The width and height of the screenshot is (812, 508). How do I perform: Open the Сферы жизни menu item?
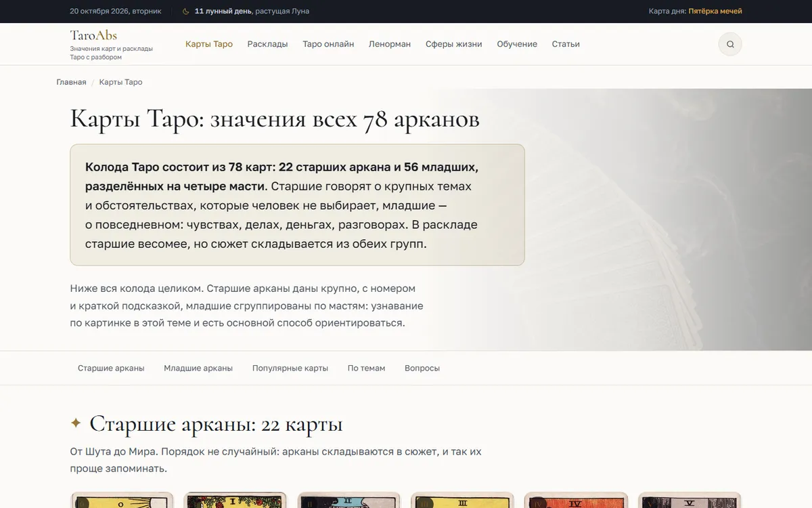pyautogui.click(x=454, y=44)
